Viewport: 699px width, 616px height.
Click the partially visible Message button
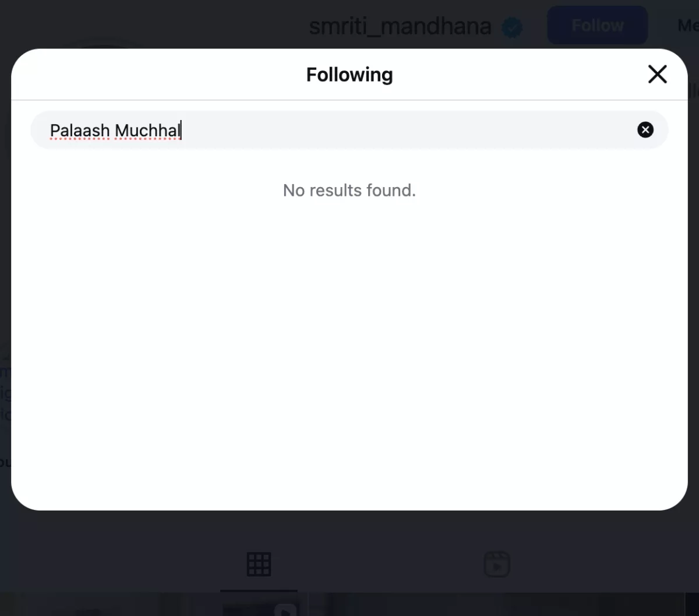pos(687,26)
